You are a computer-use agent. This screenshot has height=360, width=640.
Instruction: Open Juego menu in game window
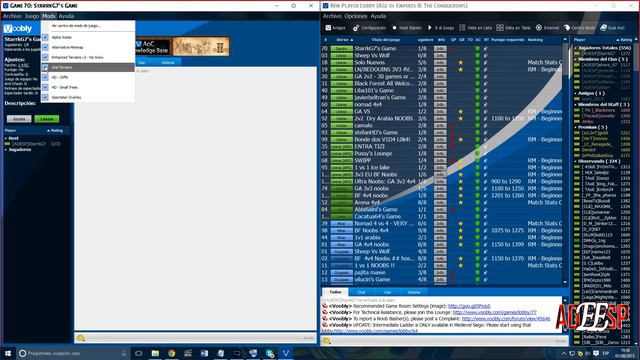pyautogui.click(x=31, y=16)
